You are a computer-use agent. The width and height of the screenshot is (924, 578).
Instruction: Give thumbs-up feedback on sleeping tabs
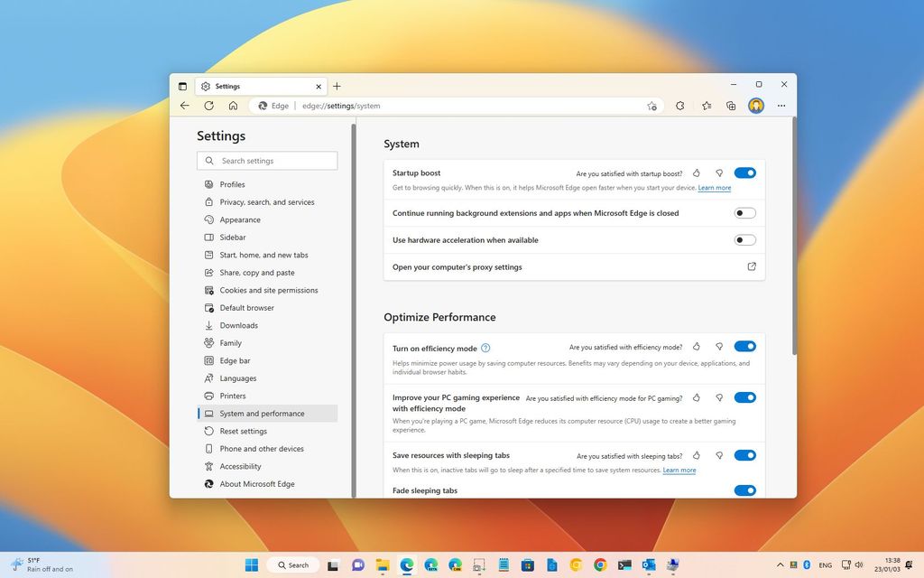click(x=696, y=456)
